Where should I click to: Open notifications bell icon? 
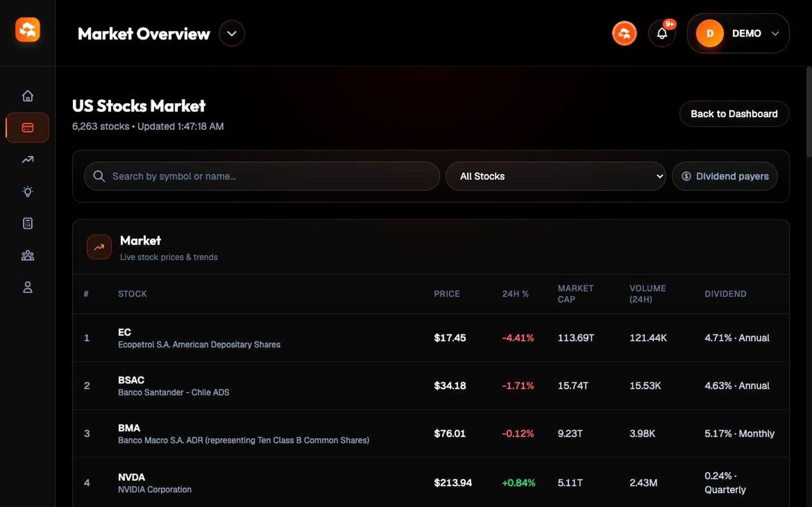tap(662, 34)
